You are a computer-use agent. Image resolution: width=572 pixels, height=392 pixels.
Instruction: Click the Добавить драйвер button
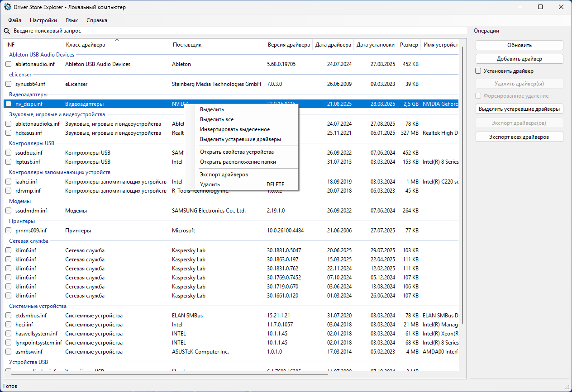click(519, 59)
